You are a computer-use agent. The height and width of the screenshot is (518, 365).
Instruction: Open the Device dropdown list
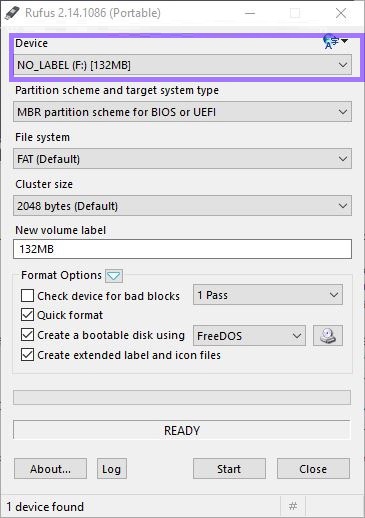click(x=182, y=65)
